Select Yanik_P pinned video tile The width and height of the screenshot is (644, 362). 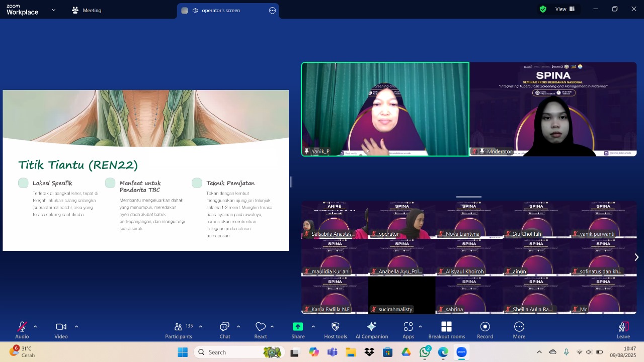coord(385,109)
